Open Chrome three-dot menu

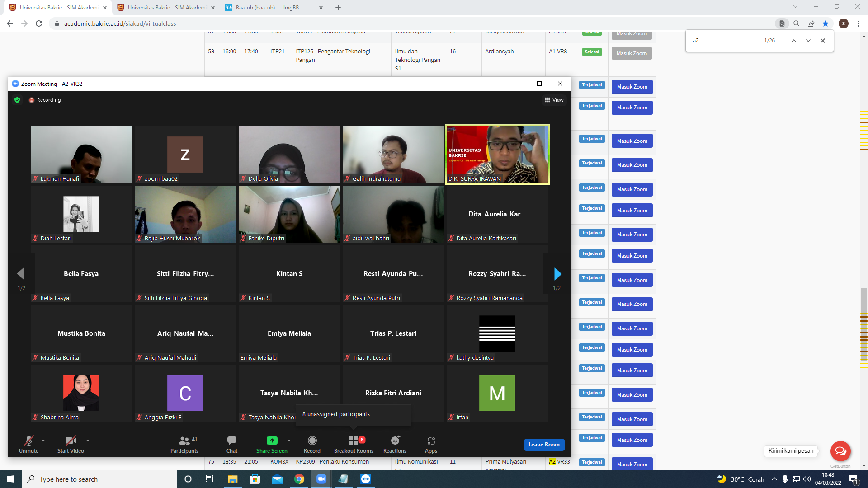pos(858,23)
